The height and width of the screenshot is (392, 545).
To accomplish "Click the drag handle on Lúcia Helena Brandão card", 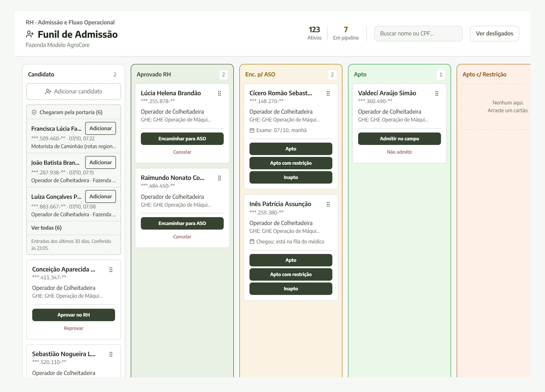I will (x=219, y=93).
